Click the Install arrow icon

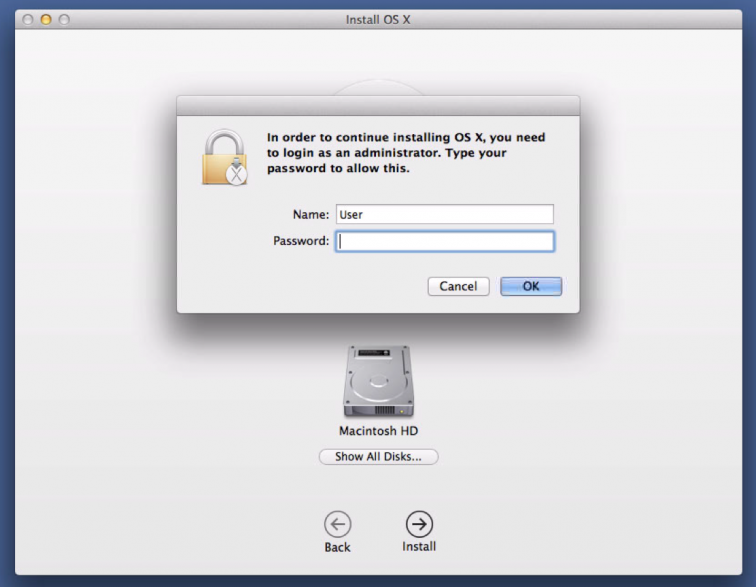pos(419,524)
